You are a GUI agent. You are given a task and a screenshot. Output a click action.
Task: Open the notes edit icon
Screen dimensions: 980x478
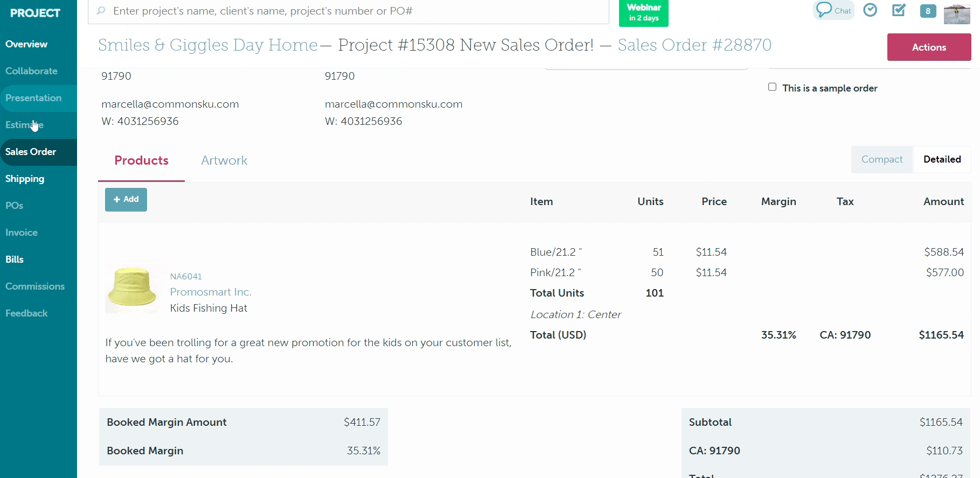(x=899, y=10)
